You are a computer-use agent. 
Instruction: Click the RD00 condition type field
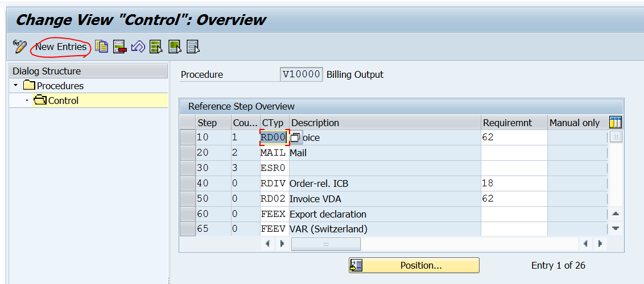click(x=273, y=137)
